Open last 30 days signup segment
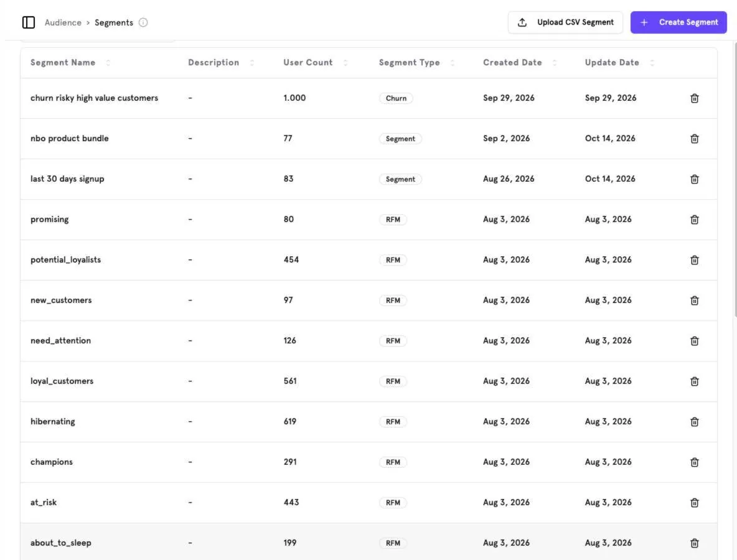The width and height of the screenshot is (737, 560). [x=67, y=179]
